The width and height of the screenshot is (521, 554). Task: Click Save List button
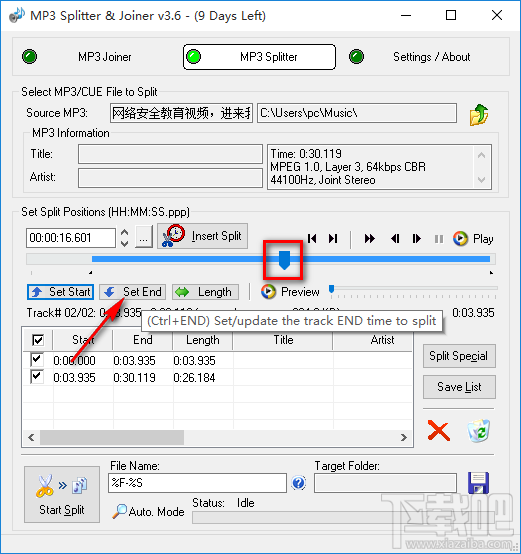(x=459, y=387)
